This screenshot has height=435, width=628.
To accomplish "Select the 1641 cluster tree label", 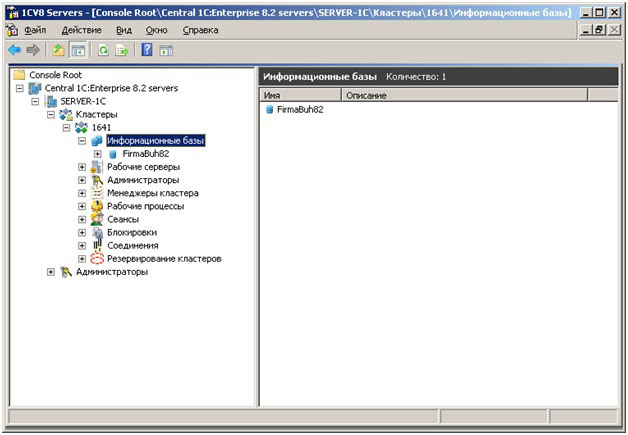I will (101, 128).
